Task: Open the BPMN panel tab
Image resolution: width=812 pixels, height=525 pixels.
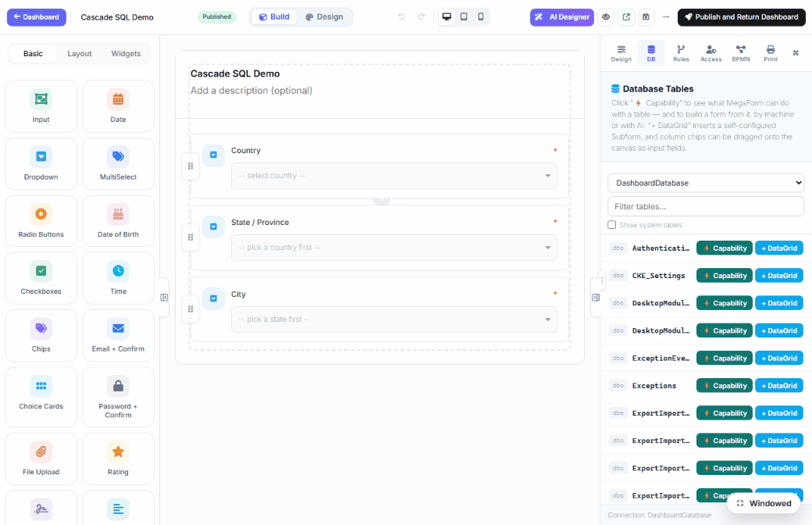Action: click(740, 53)
